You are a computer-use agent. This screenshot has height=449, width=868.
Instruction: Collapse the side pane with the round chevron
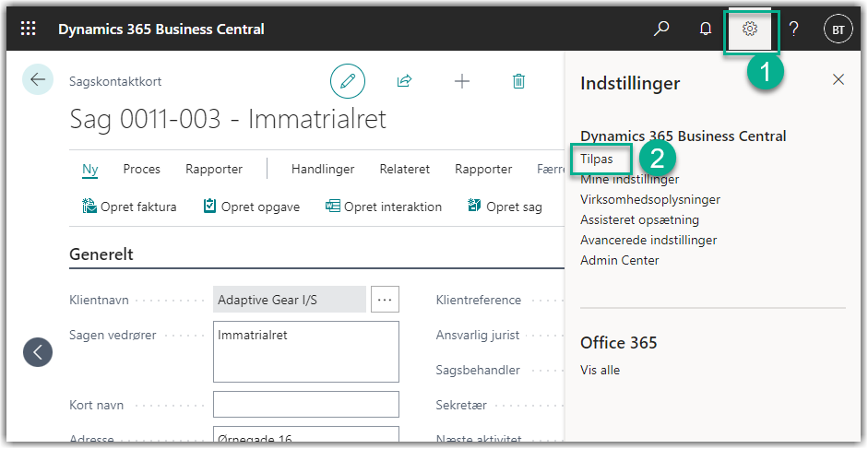[x=38, y=352]
